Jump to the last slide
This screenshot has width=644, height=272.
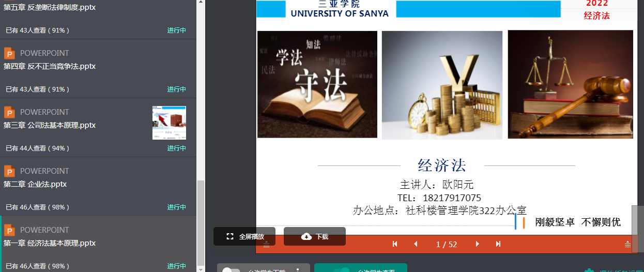(x=498, y=244)
